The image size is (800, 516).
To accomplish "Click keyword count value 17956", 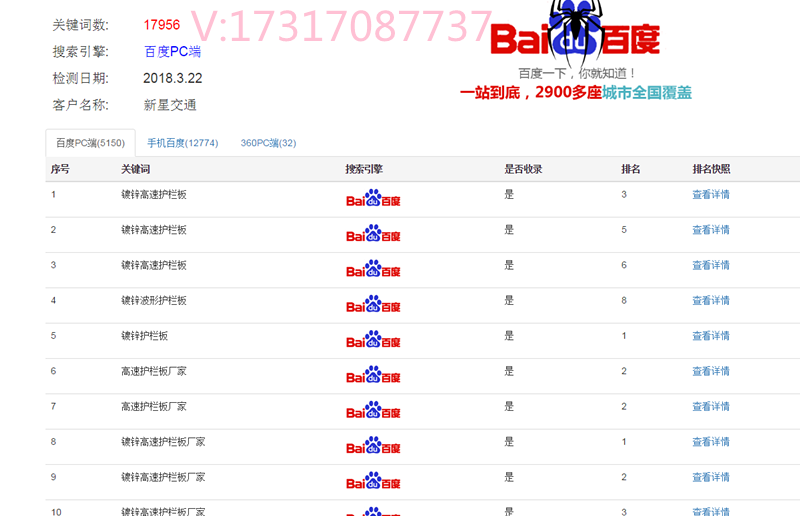I will point(162,25).
